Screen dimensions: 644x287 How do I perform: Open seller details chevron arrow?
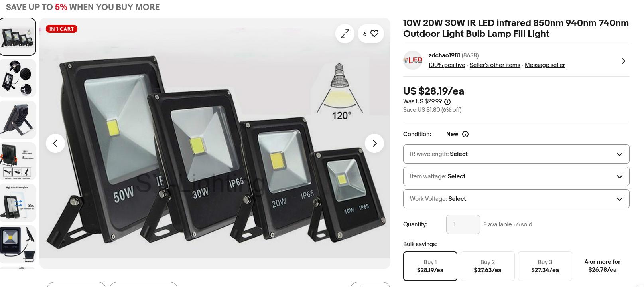(624, 61)
